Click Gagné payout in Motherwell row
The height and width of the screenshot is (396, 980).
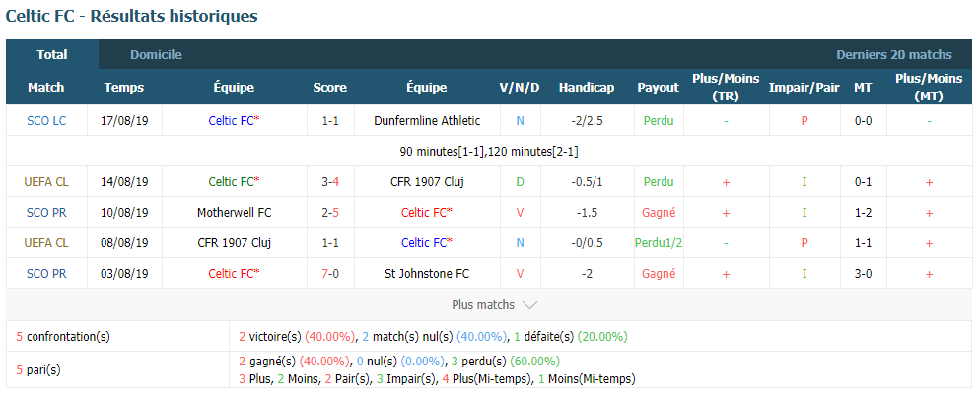point(659,213)
